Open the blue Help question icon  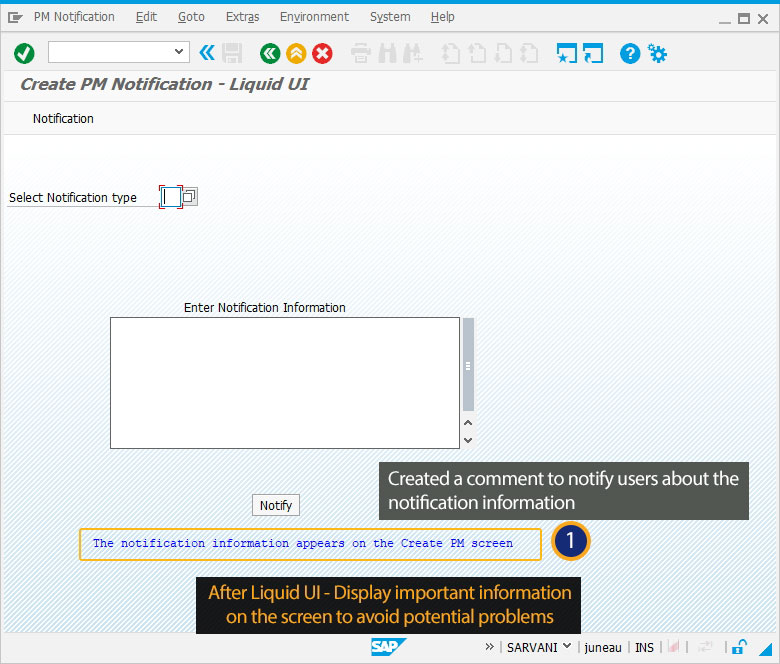click(x=630, y=53)
